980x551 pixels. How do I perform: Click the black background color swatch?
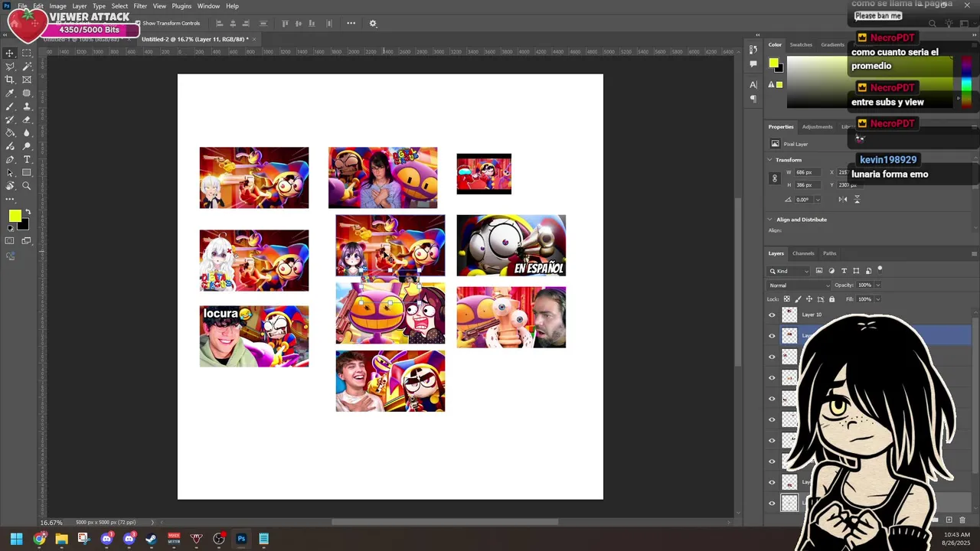pyautogui.click(x=24, y=226)
